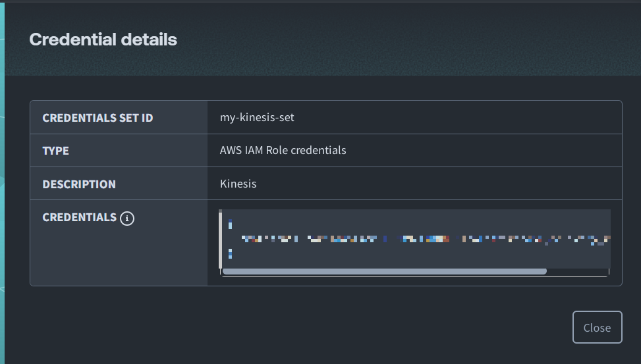The image size is (641, 364).
Task: Click the horizontal scrollbar thumb under credentials
Action: pyautogui.click(x=384, y=271)
